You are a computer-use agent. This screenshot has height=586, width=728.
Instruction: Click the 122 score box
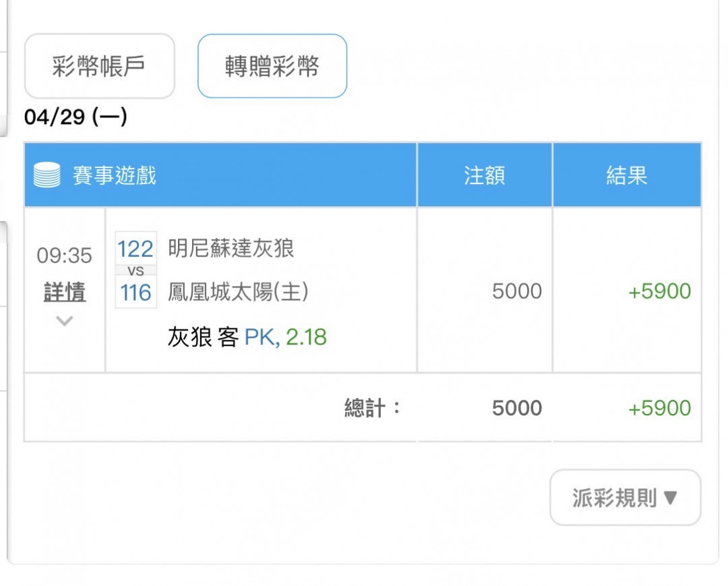(135, 249)
